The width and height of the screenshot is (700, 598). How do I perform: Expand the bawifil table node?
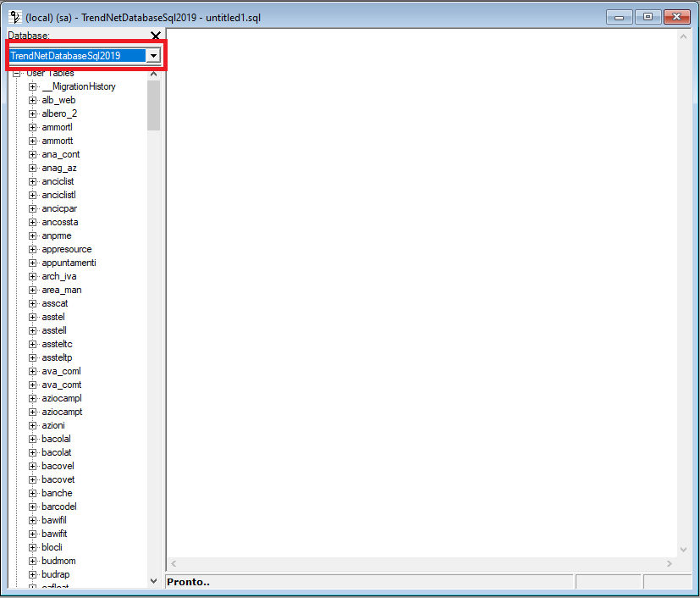click(32, 520)
